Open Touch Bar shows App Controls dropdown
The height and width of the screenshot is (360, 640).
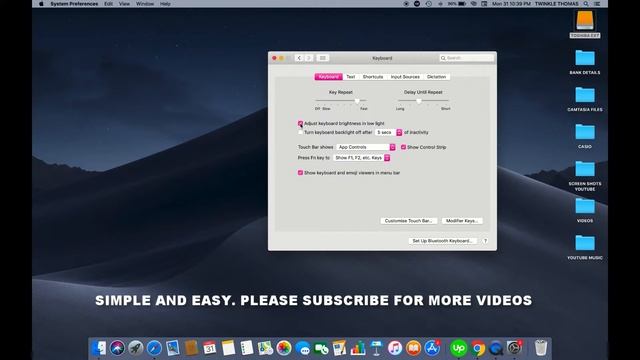coord(366,147)
